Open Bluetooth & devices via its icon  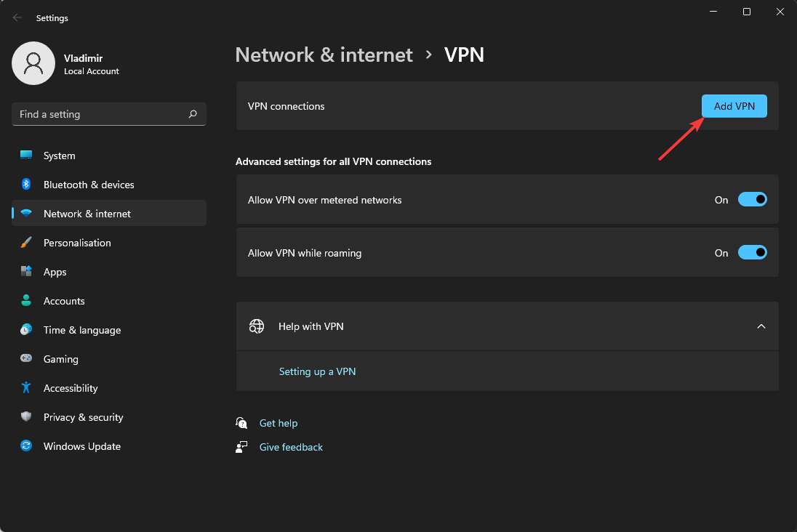tap(26, 185)
